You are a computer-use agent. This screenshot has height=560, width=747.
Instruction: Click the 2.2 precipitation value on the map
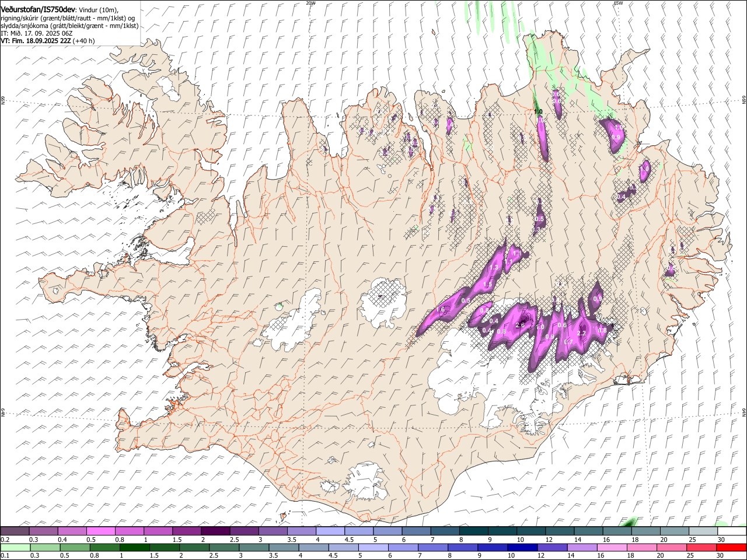click(x=581, y=334)
